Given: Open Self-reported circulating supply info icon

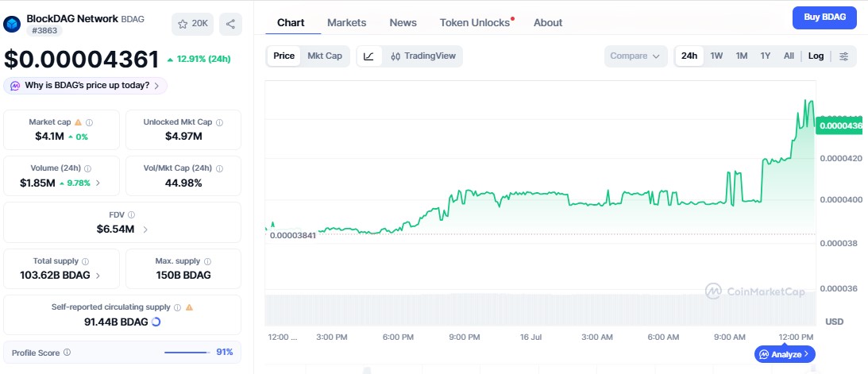Looking at the screenshot, I should tap(177, 307).
